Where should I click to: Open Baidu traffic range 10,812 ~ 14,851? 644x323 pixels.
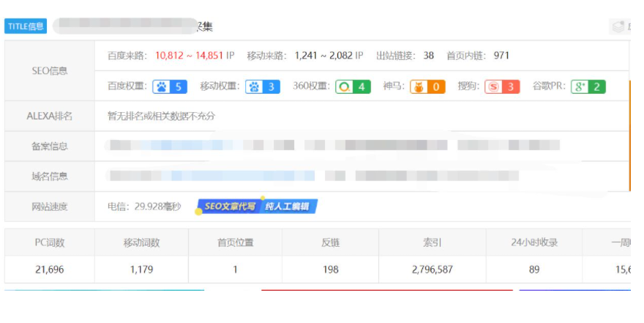click(189, 56)
